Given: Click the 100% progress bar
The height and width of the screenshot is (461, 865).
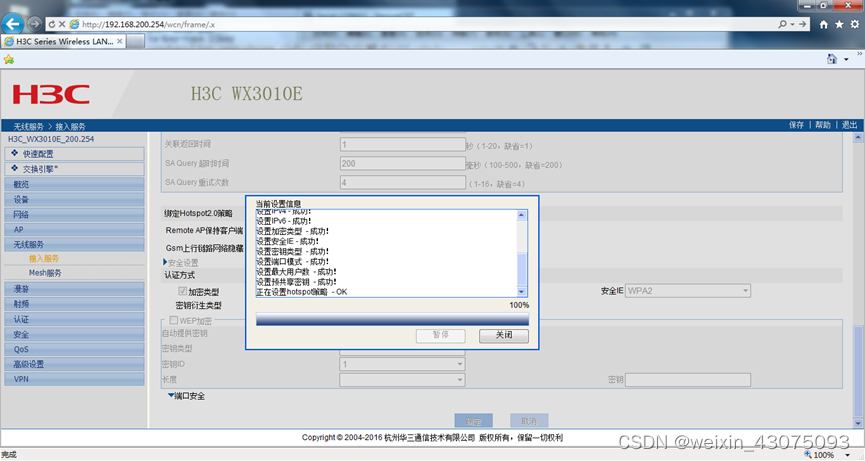Looking at the screenshot, I should pos(392,319).
